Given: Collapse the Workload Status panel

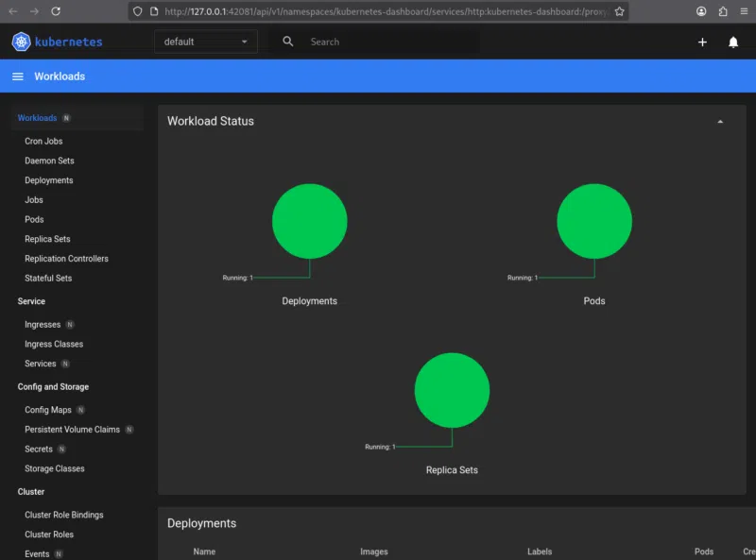Looking at the screenshot, I should tap(720, 122).
